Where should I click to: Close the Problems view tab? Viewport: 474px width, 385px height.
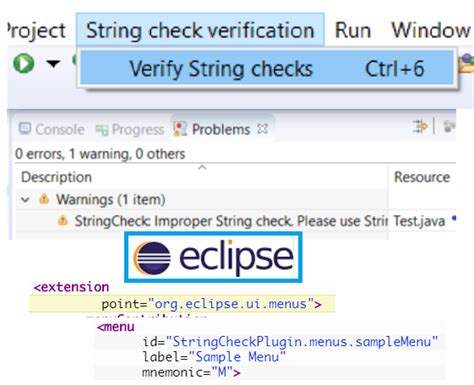coord(263,129)
